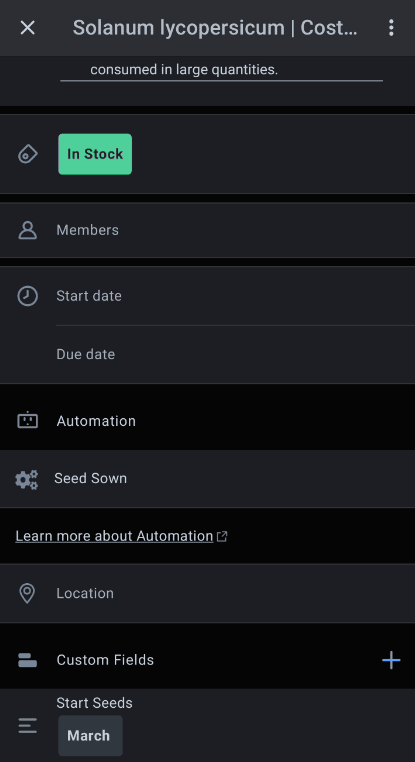Tap the Location pin icon

[27, 594]
